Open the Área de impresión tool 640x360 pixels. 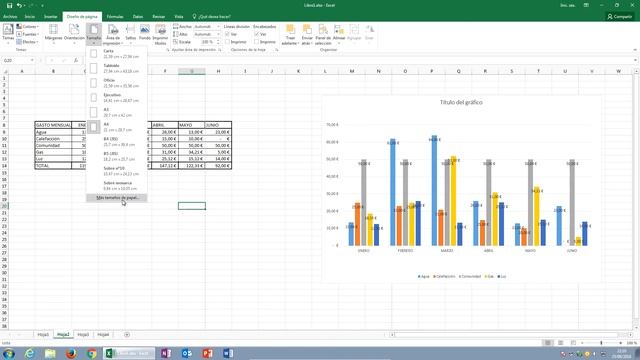click(x=112, y=34)
